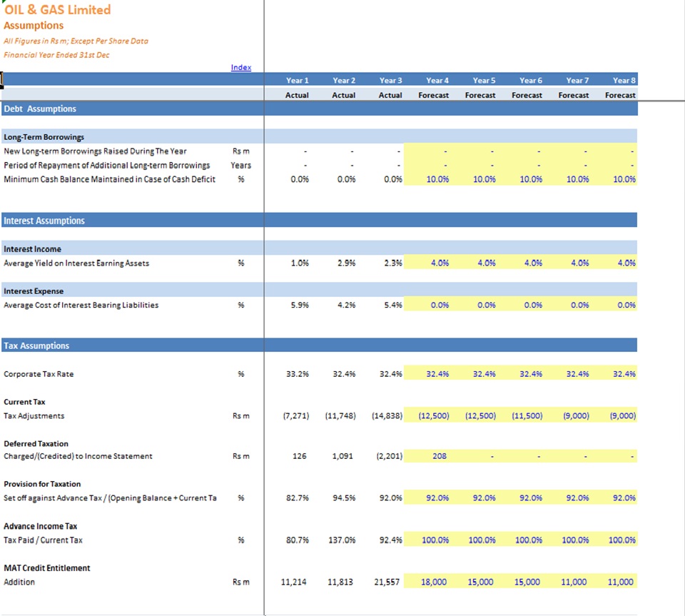The width and height of the screenshot is (685, 616).
Task: Select Financial Year Ended 31st Dec note
Action: 57,55
